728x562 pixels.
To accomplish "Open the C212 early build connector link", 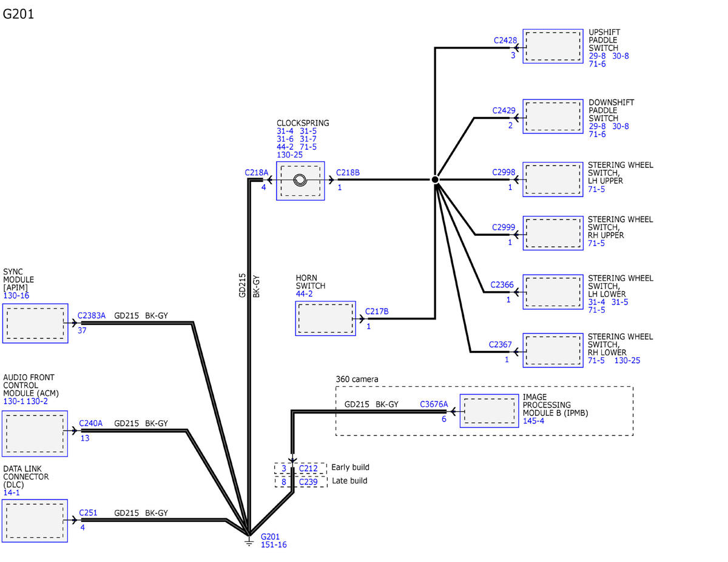I will pyautogui.click(x=308, y=468).
